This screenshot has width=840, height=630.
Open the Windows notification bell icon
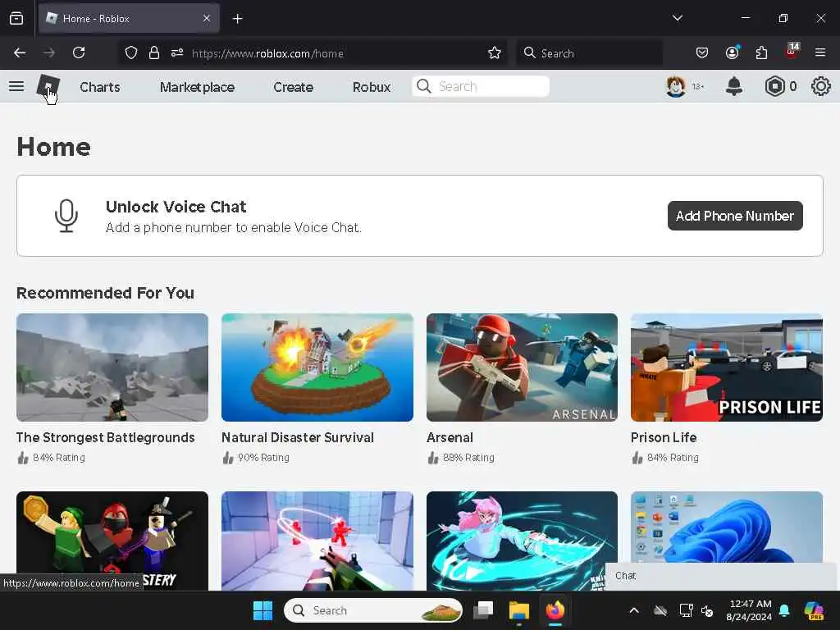pos(784,610)
